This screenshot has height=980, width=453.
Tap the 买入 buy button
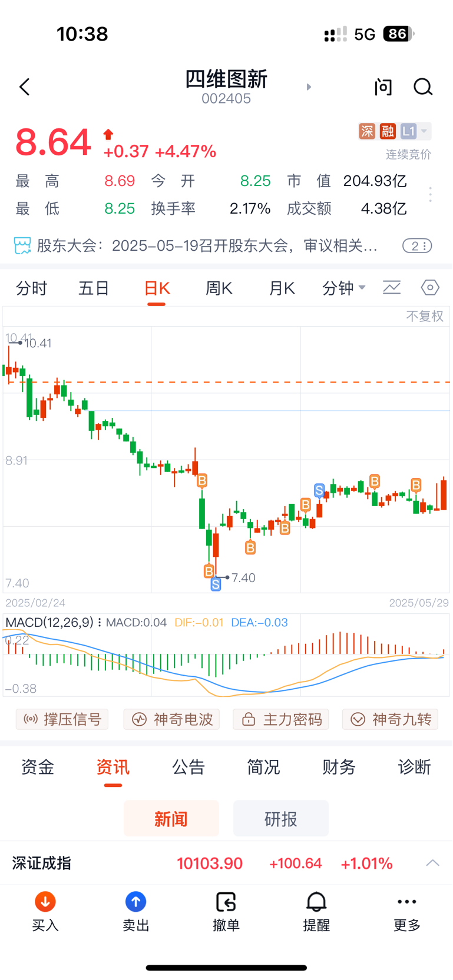tap(45, 912)
